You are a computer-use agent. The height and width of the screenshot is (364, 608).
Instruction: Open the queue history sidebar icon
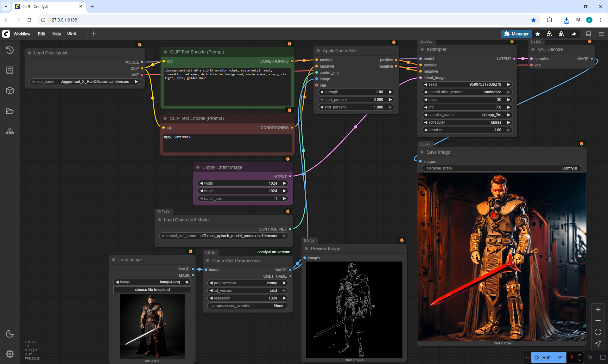click(x=10, y=50)
